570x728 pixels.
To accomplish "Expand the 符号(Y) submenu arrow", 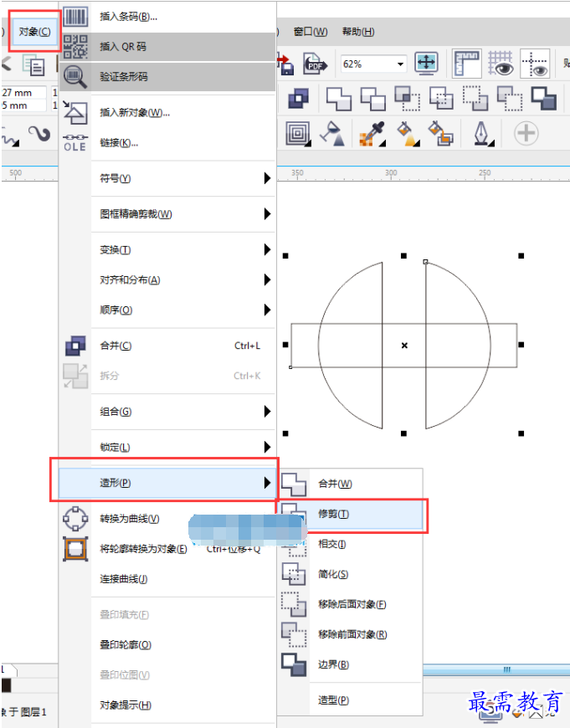I will [x=267, y=178].
